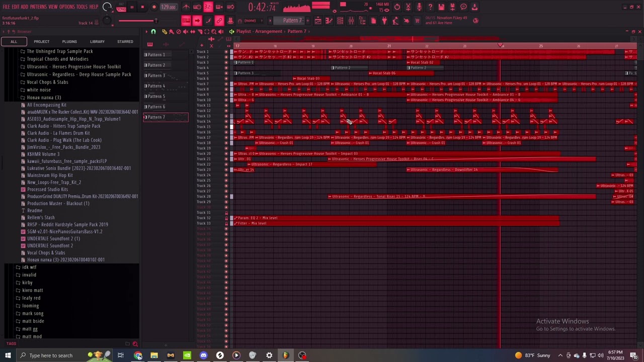The width and height of the screenshot is (644, 362).
Task: Switch to the PLUGINS browser tab
Action: (69, 42)
